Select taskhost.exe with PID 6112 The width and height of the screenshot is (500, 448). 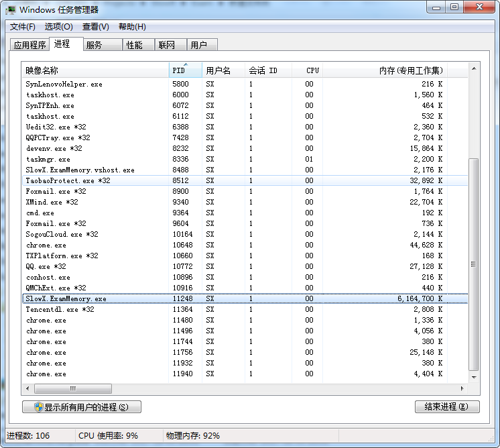point(245,116)
